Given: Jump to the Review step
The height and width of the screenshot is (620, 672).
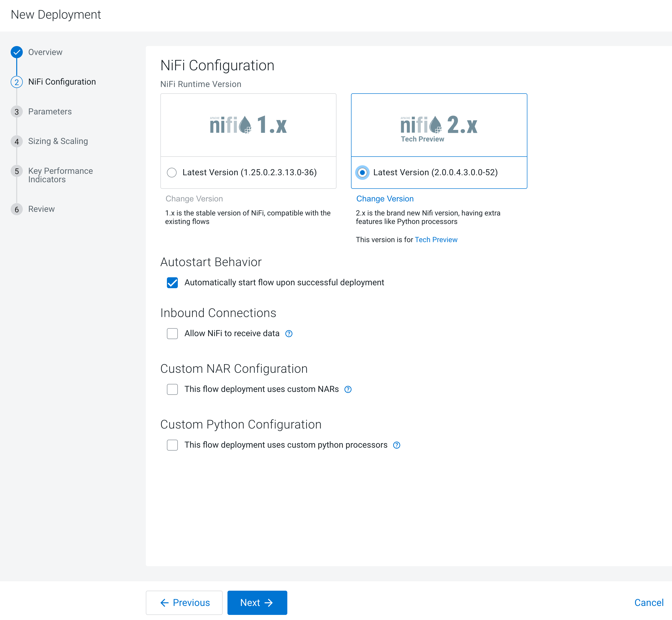Looking at the screenshot, I should pos(41,209).
